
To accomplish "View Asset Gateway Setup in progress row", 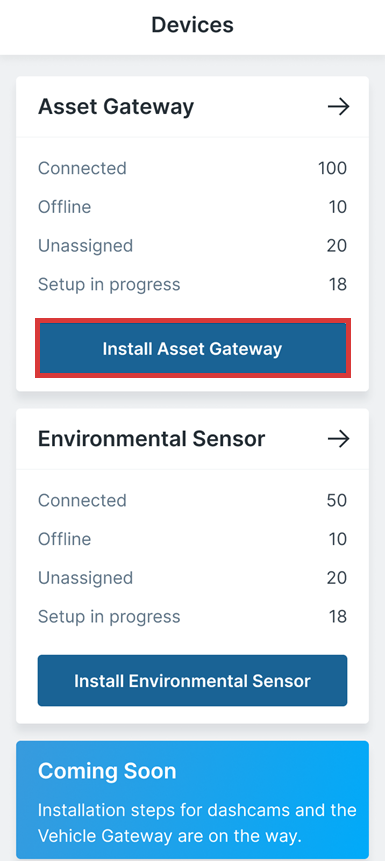I will click(192, 284).
